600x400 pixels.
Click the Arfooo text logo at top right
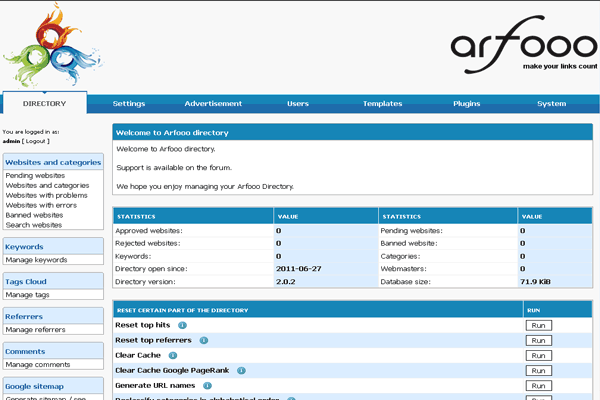(522, 47)
